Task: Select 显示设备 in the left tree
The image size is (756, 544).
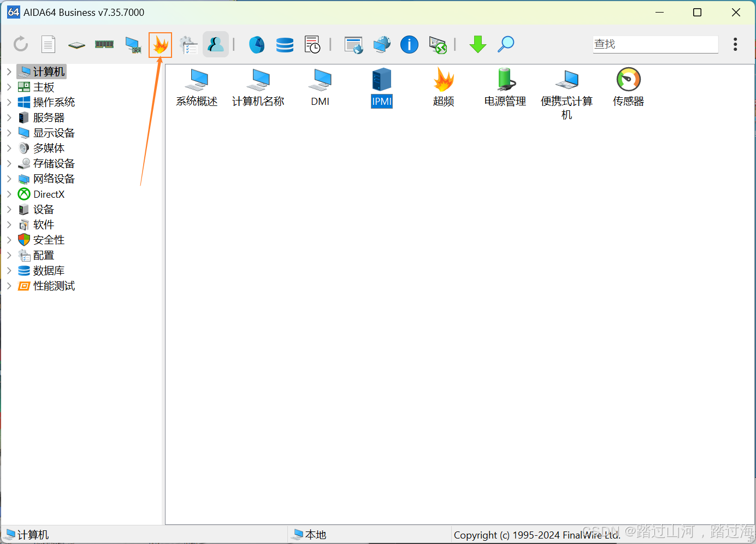Action: pyautogui.click(x=46, y=133)
